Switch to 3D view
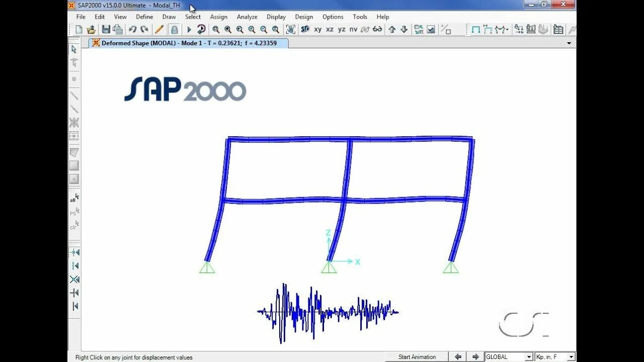Viewport: 644px width, 362px height. (305, 30)
